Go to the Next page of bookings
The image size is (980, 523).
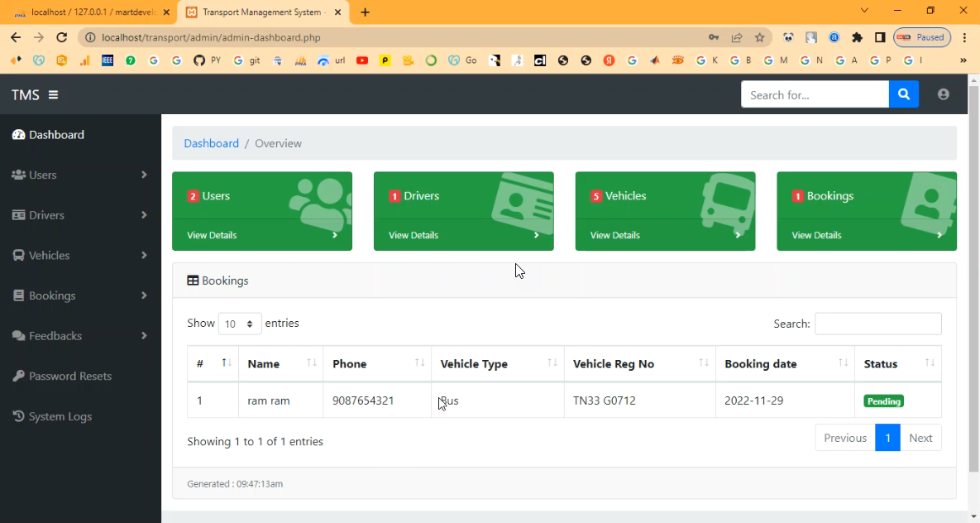pos(920,438)
